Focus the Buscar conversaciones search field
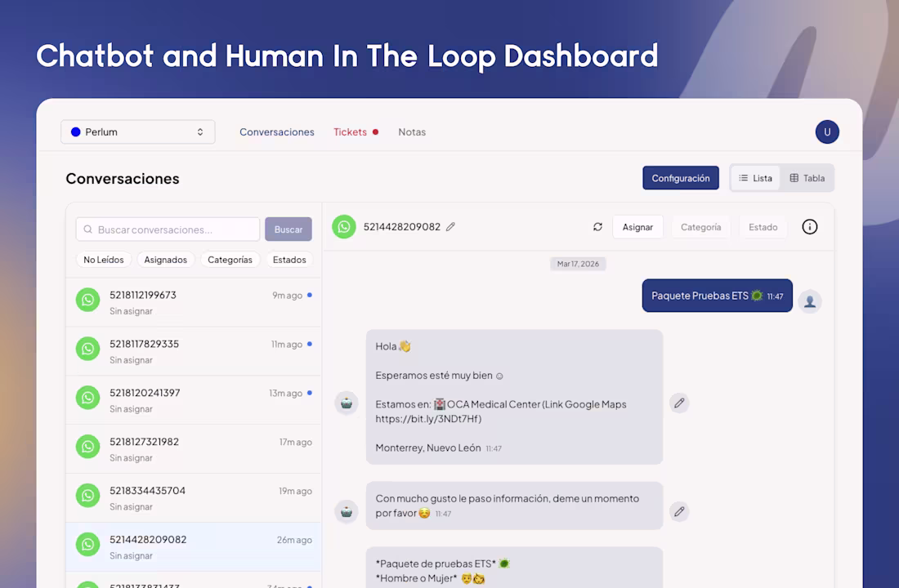The image size is (899, 588). coord(168,229)
